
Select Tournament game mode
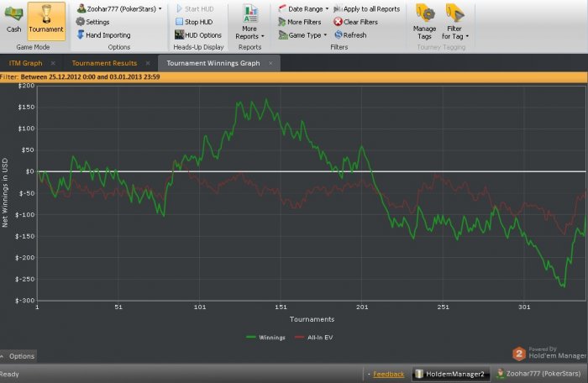(x=45, y=19)
